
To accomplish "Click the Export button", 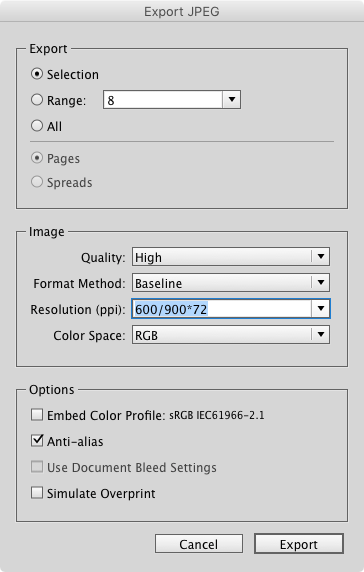I will point(299,544).
